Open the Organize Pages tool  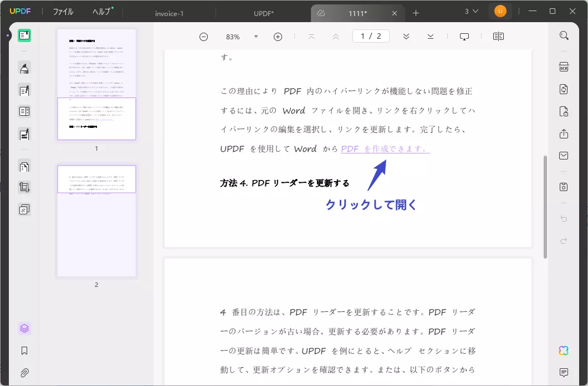[x=24, y=166]
